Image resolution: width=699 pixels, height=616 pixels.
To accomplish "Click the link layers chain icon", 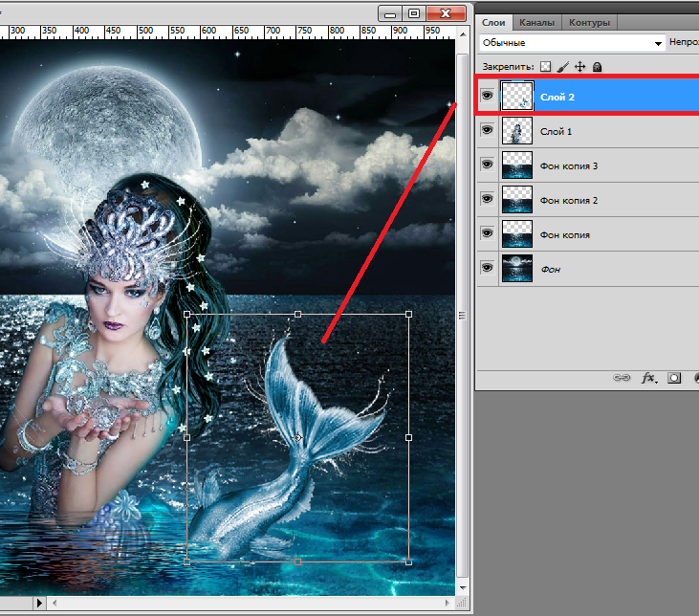I will point(622,379).
